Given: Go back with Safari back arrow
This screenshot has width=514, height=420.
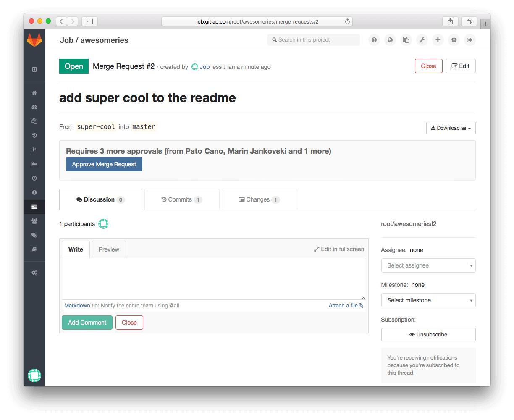Looking at the screenshot, I should pos(61,21).
